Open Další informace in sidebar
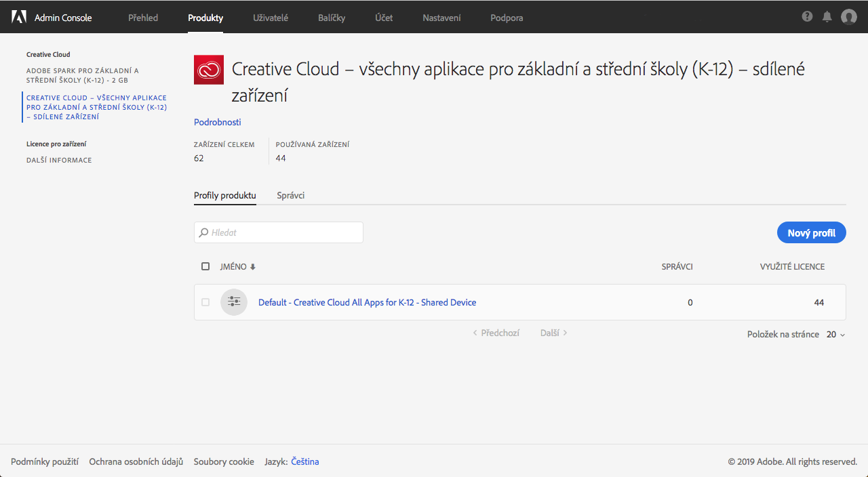This screenshot has width=868, height=477. (59, 160)
